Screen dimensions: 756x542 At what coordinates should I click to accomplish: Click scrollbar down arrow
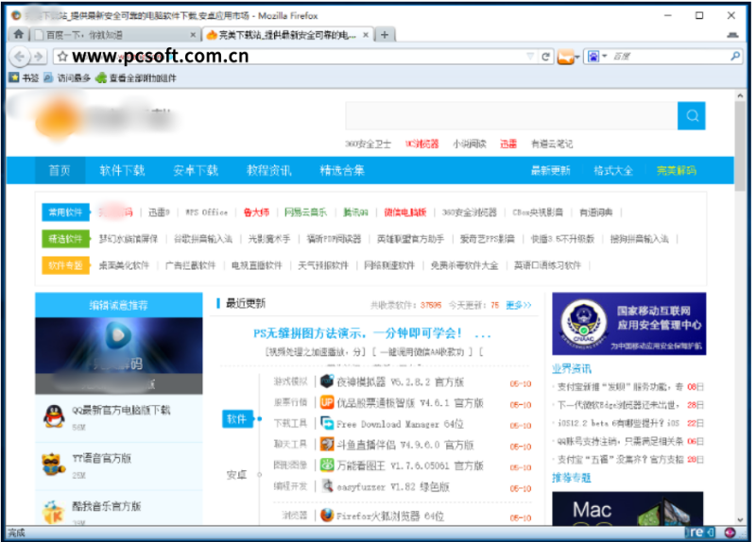[x=740, y=520]
